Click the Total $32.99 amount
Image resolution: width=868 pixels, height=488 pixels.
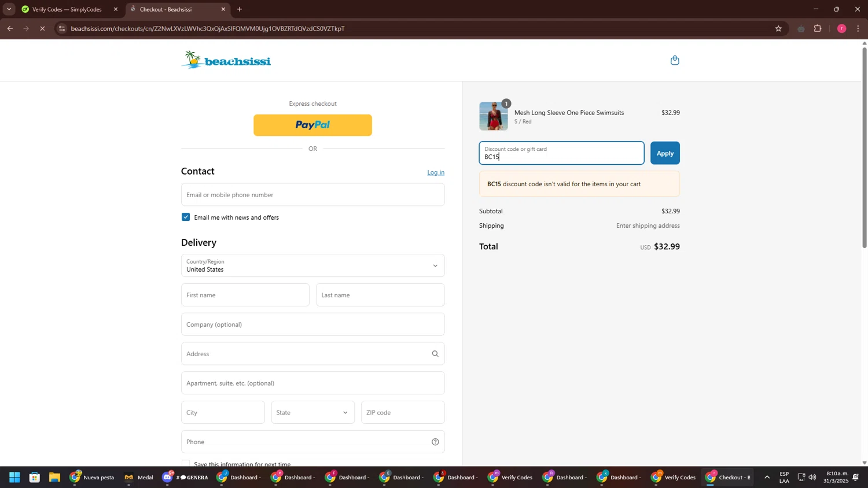(667, 247)
